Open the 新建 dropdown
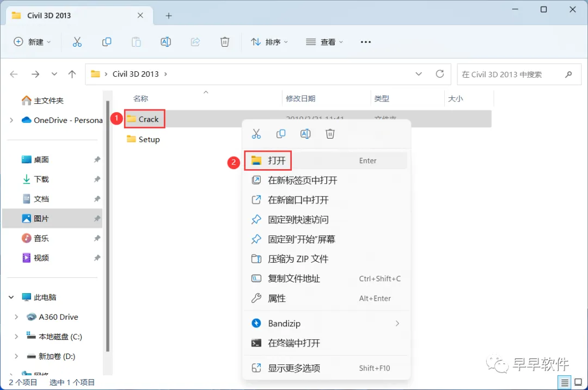 point(32,42)
